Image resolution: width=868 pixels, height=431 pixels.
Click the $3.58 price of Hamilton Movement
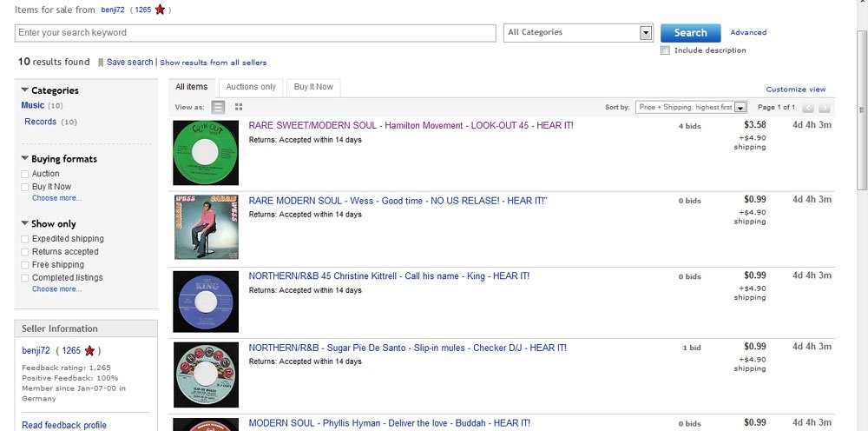tap(755, 124)
